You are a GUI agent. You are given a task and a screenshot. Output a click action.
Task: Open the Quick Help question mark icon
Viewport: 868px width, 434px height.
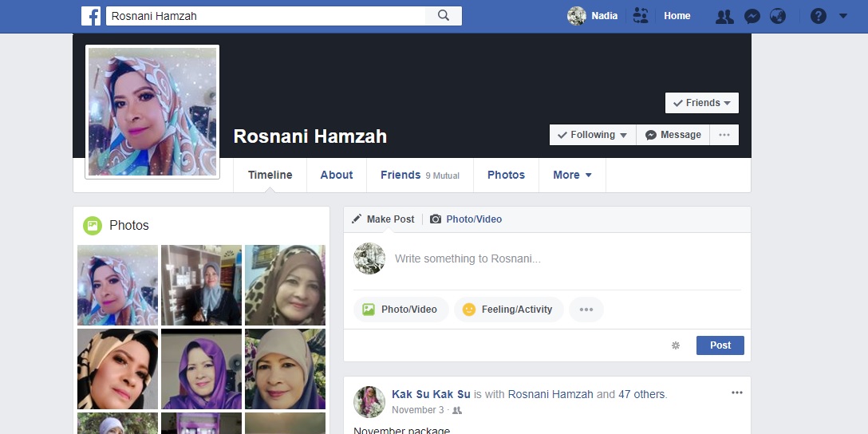819,16
